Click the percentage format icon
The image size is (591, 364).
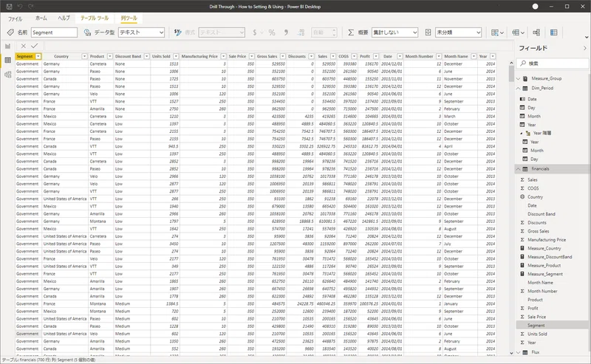point(272,32)
